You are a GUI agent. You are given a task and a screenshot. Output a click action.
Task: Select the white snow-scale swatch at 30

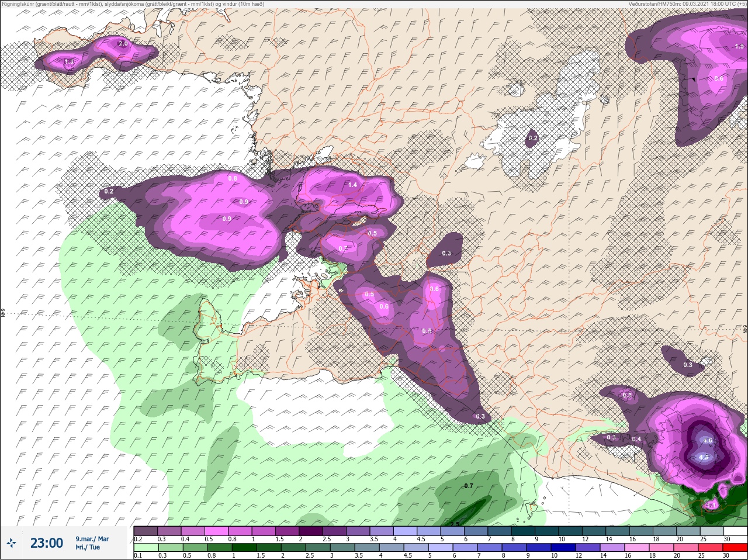point(735,531)
